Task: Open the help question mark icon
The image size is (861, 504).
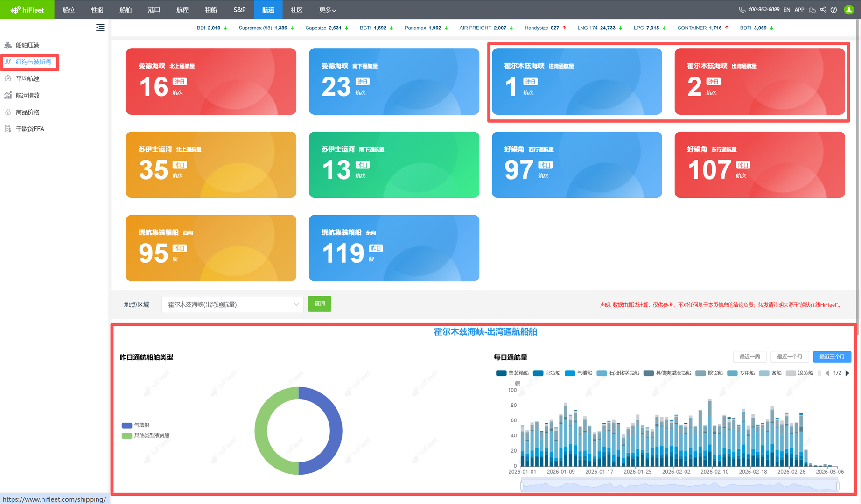Action: click(833, 10)
